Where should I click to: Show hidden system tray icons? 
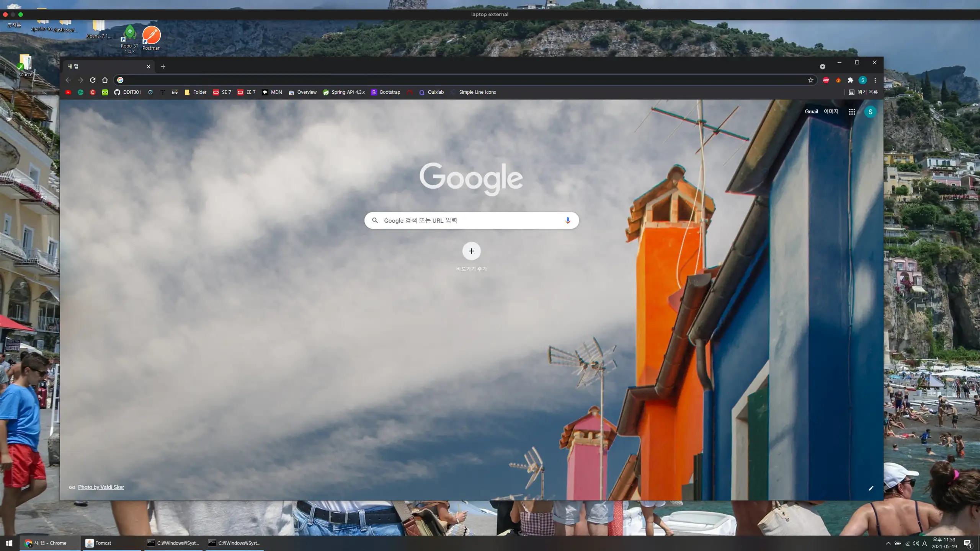[x=888, y=543]
